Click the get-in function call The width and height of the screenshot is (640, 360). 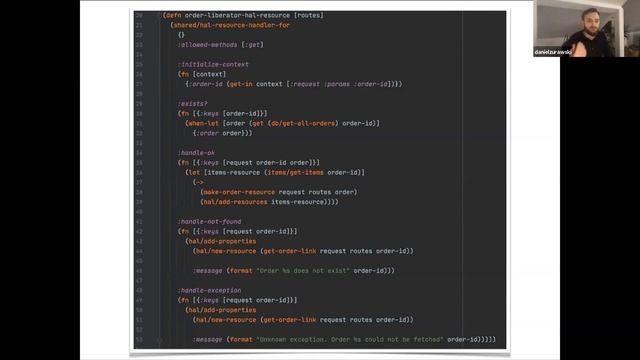[241, 84]
